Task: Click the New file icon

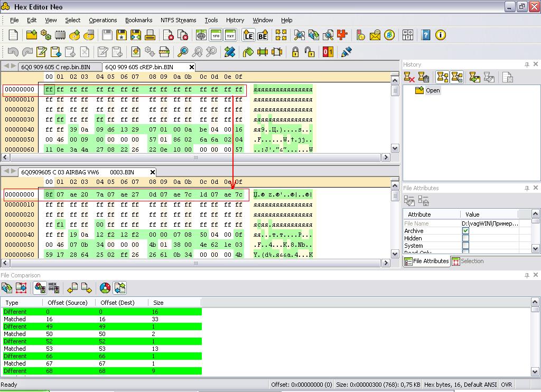Action: click(13, 35)
